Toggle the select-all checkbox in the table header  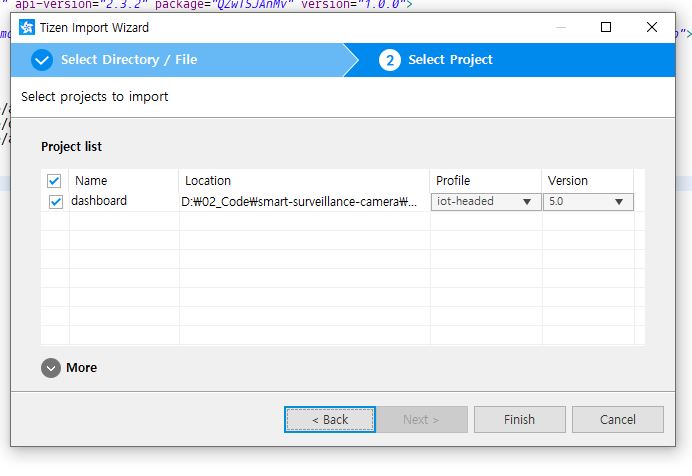pos(54,181)
